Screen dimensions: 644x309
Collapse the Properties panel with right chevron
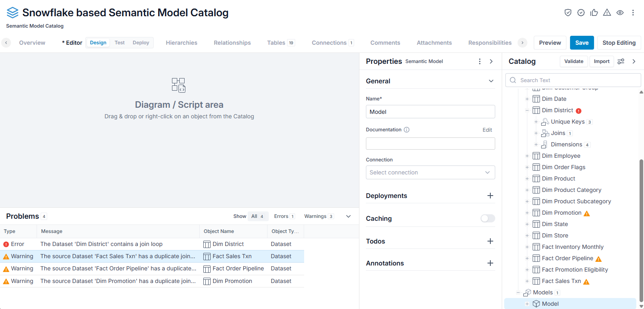(x=491, y=61)
